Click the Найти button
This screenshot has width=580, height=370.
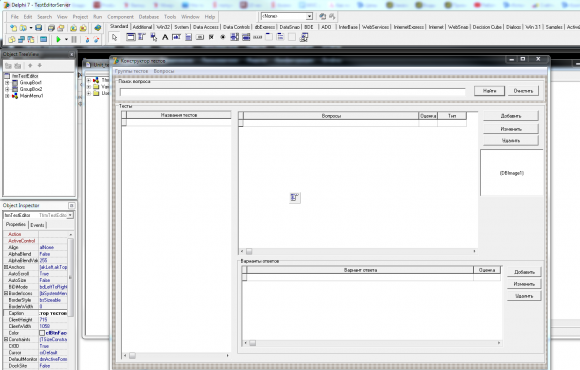489,91
